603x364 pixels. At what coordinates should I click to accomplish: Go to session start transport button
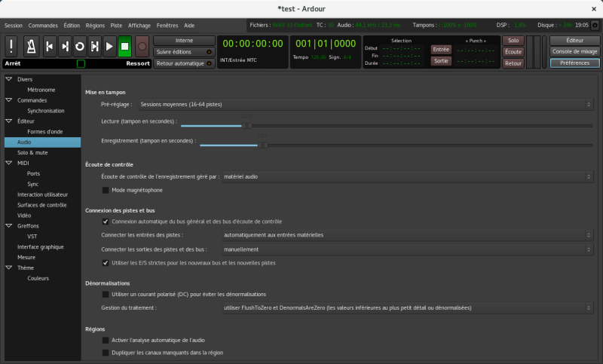click(50, 47)
